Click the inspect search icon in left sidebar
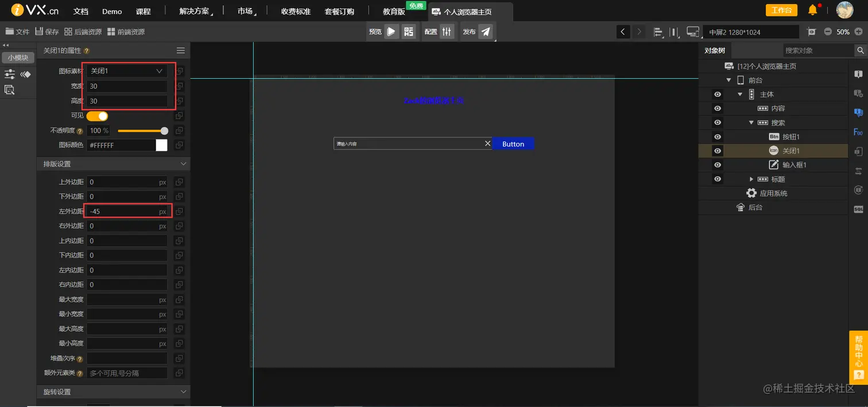The width and height of the screenshot is (868, 407). point(10,90)
